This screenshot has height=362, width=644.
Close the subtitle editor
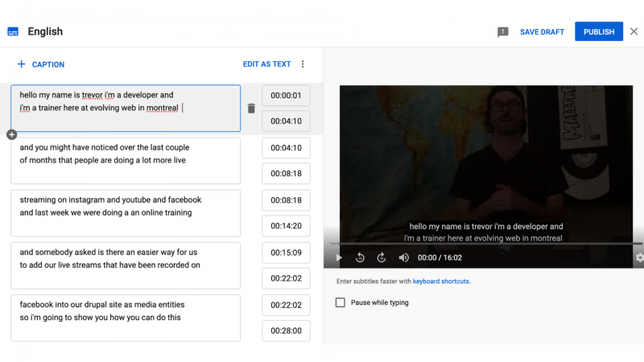(634, 31)
